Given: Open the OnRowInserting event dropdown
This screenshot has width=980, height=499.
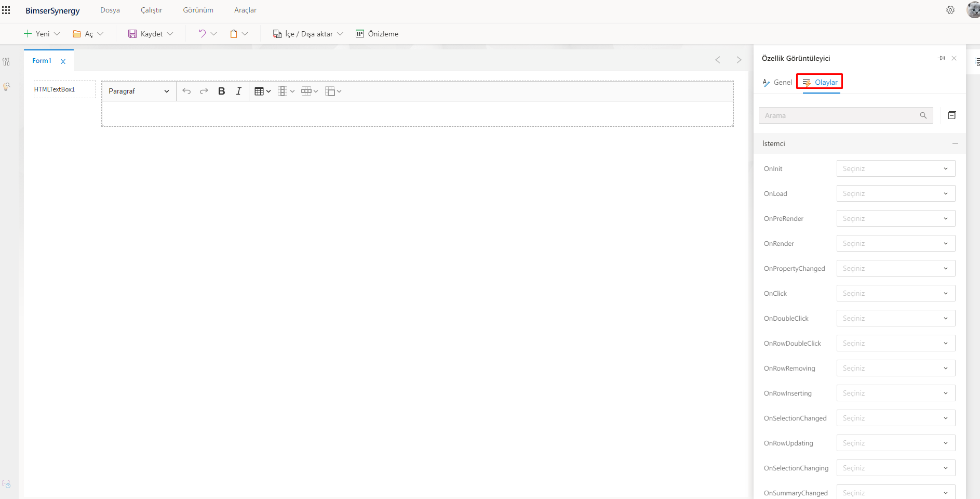Looking at the screenshot, I should (x=896, y=393).
